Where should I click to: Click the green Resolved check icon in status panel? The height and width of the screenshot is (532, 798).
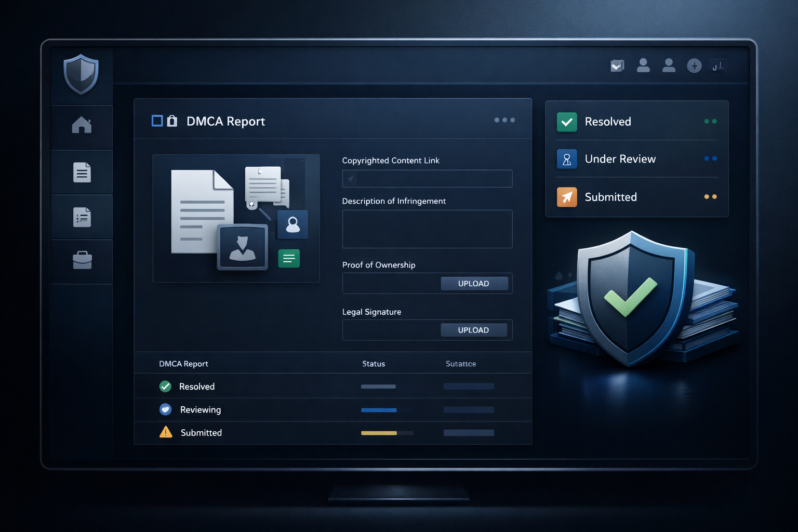point(567,122)
